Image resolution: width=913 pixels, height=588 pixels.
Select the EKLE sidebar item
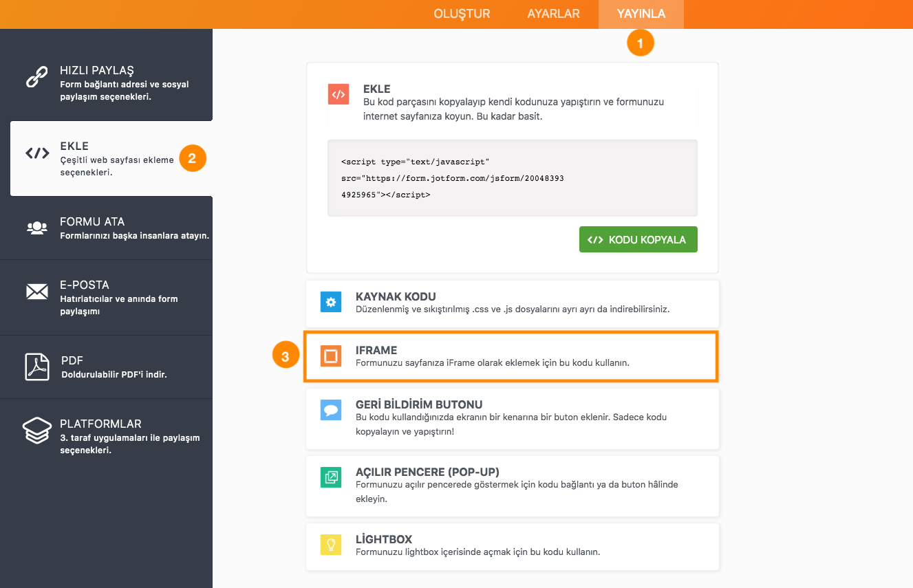pyautogui.click(x=111, y=159)
